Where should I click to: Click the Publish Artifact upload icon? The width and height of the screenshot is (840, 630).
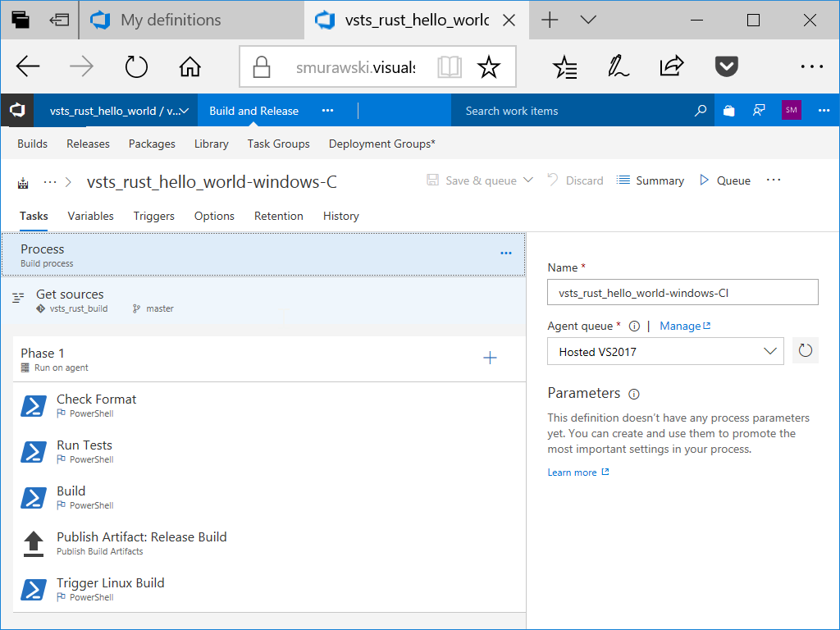click(33, 544)
